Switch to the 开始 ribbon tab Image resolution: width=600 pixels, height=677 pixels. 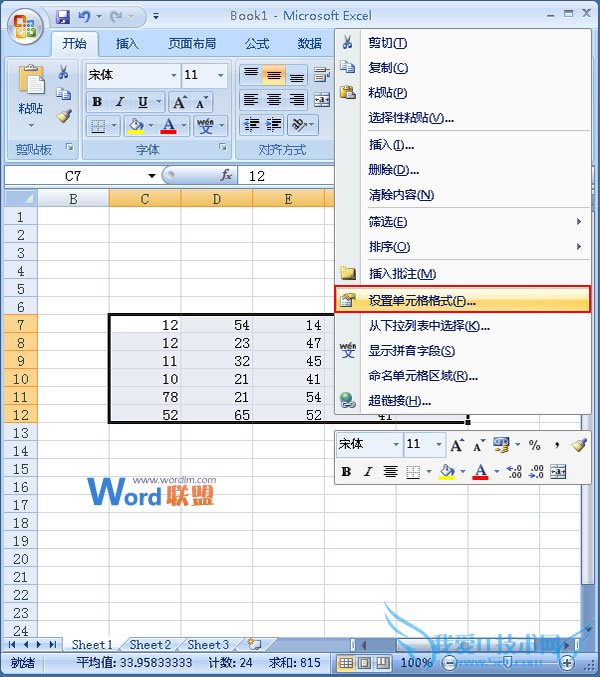coord(74,44)
